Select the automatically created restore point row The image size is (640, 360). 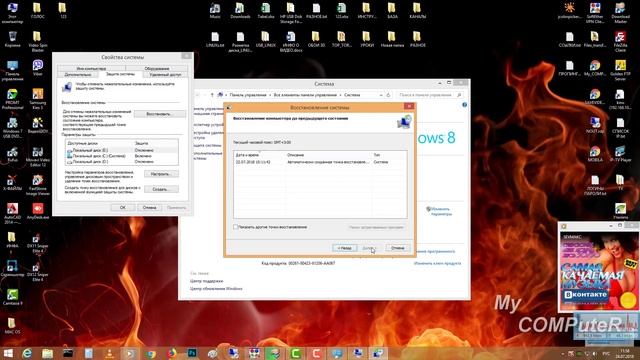[320, 162]
